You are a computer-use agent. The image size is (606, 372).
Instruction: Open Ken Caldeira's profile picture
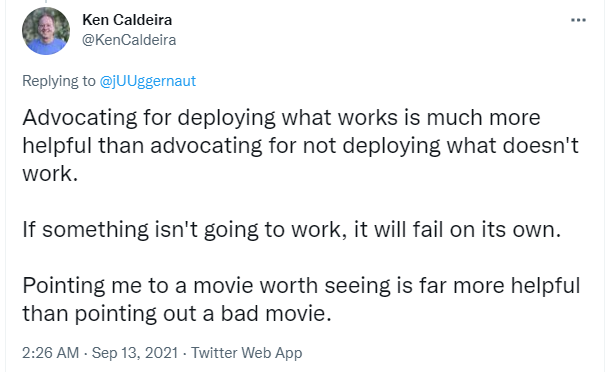(x=46, y=31)
